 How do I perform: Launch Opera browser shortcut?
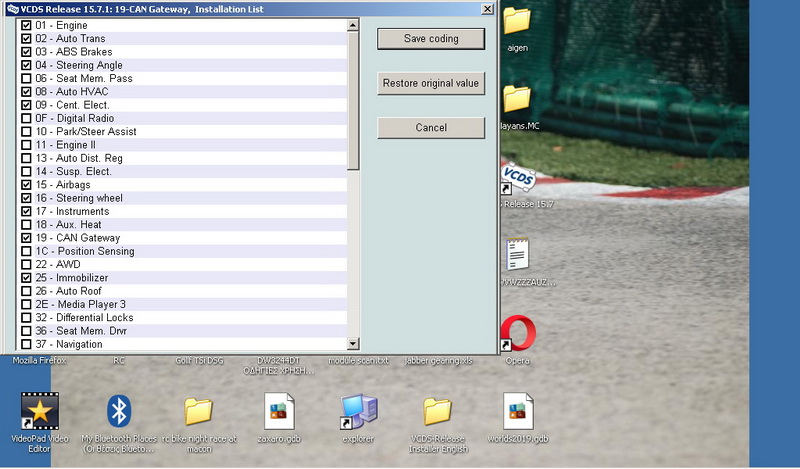coord(518,333)
